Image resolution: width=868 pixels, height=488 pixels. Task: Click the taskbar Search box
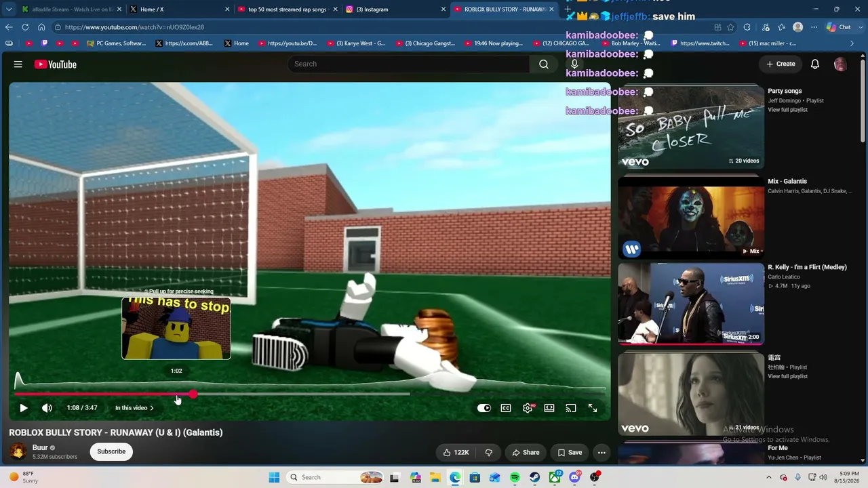click(336, 477)
